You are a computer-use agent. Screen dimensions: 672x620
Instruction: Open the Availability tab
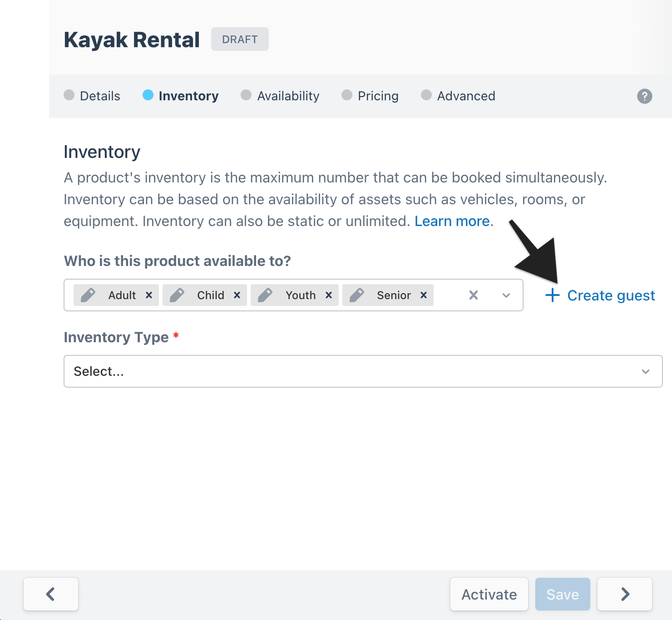pos(280,96)
